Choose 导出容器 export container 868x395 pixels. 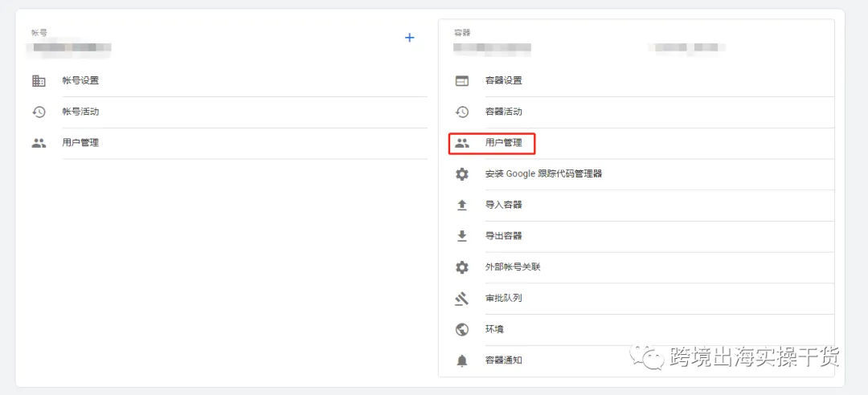504,236
